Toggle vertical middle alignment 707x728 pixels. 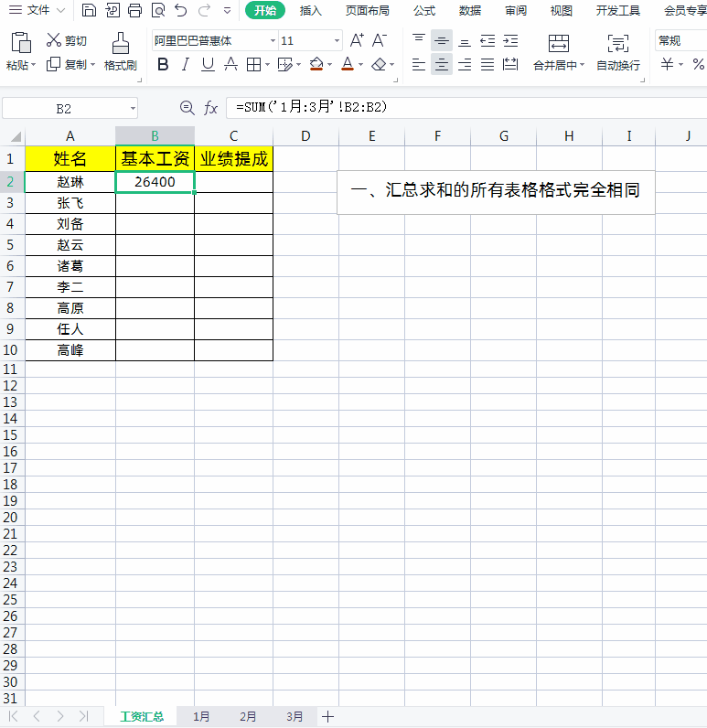(x=442, y=40)
